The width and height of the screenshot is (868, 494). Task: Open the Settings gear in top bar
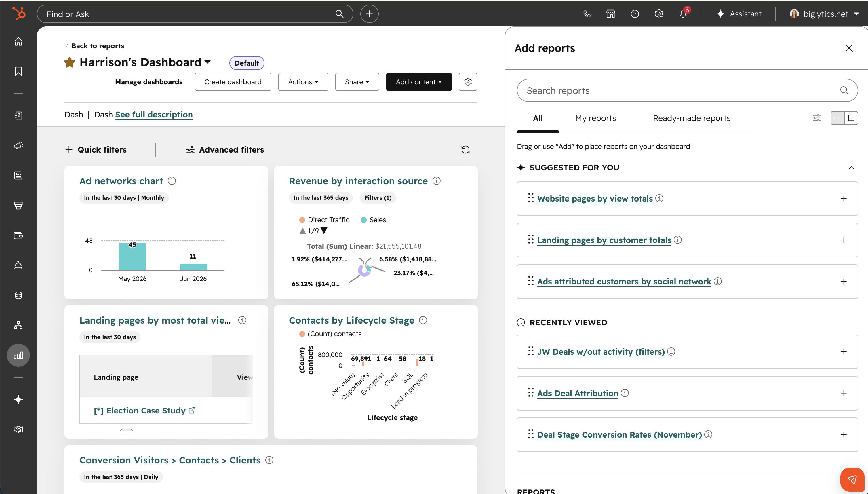(x=659, y=14)
